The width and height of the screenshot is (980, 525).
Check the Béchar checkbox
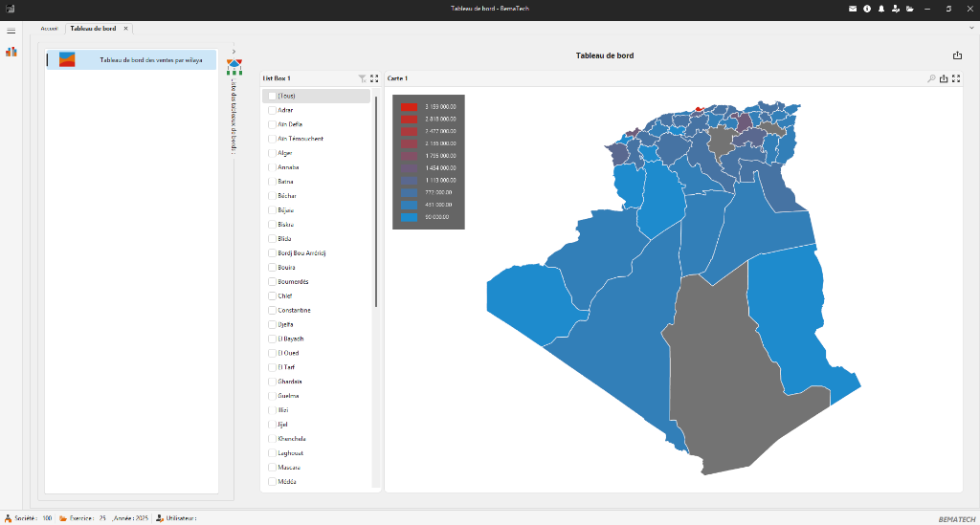click(x=272, y=196)
